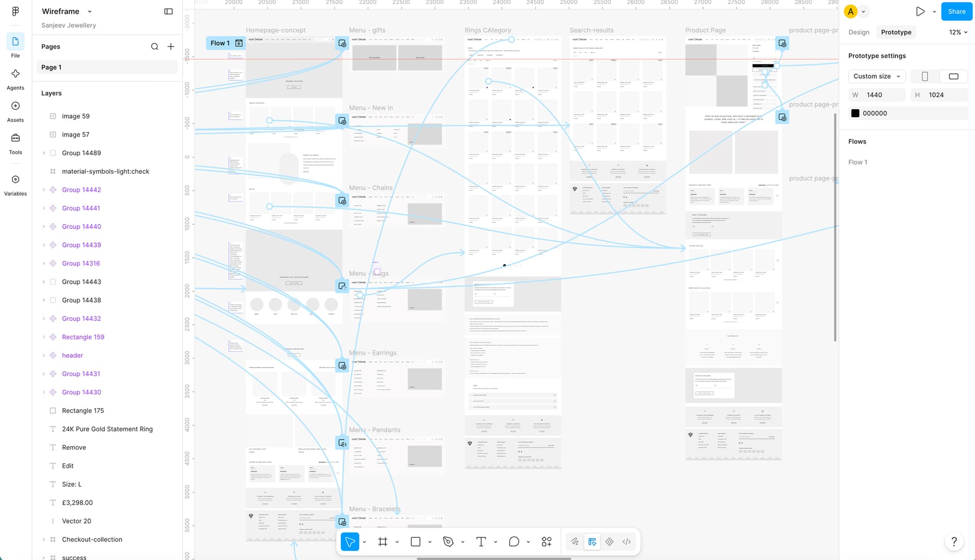This screenshot has width=975, height=560.
Task: Select the Pen tool
Action: pyautogui.click(x=448, y=542)
